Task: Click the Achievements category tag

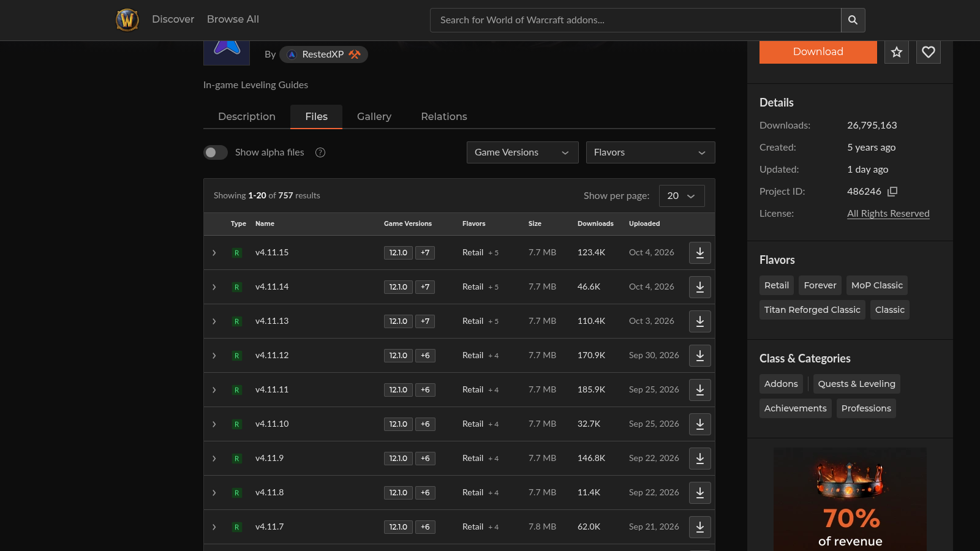Action: 796,408
